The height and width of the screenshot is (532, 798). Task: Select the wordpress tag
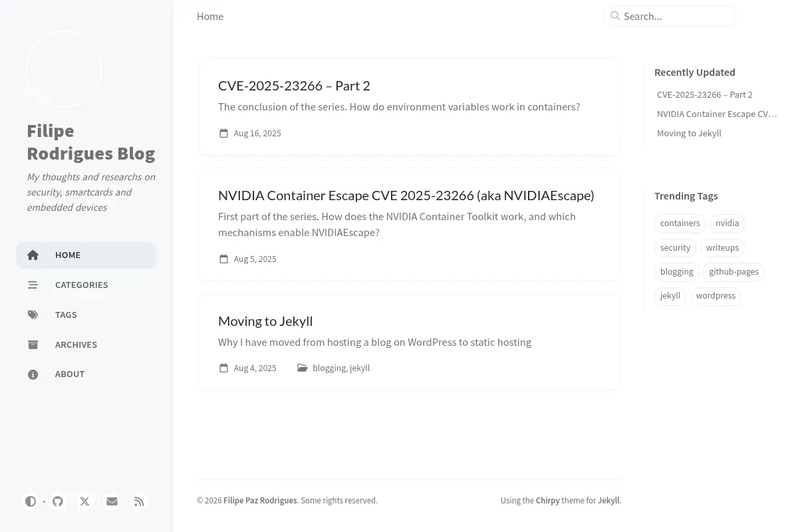click(x=716, y=296)
